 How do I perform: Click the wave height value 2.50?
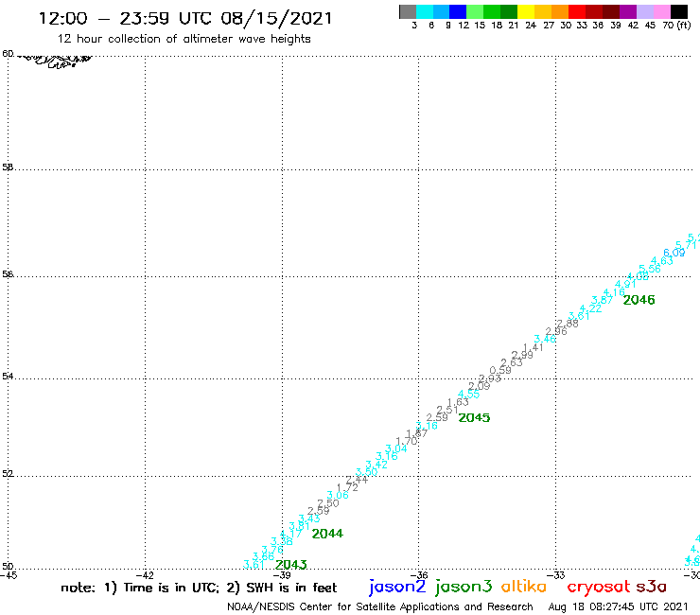pyautogui.click(x=327, y=503)
